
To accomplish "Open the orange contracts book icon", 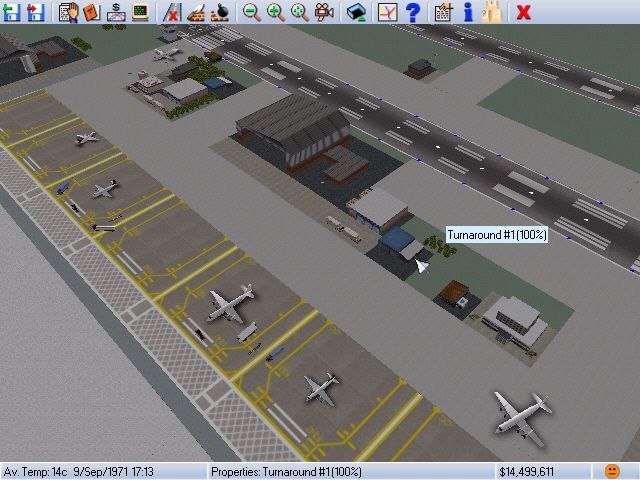I will 92,12.
